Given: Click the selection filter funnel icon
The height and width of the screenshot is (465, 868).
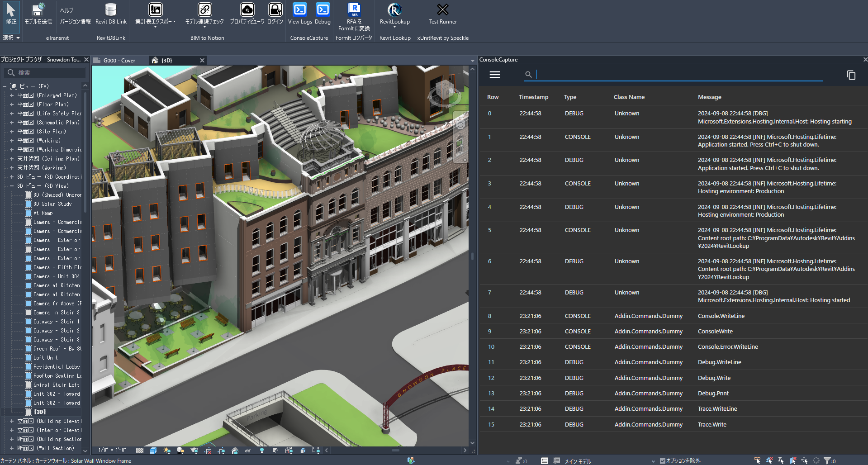Looking at the screenshot, I should [827, 460].
